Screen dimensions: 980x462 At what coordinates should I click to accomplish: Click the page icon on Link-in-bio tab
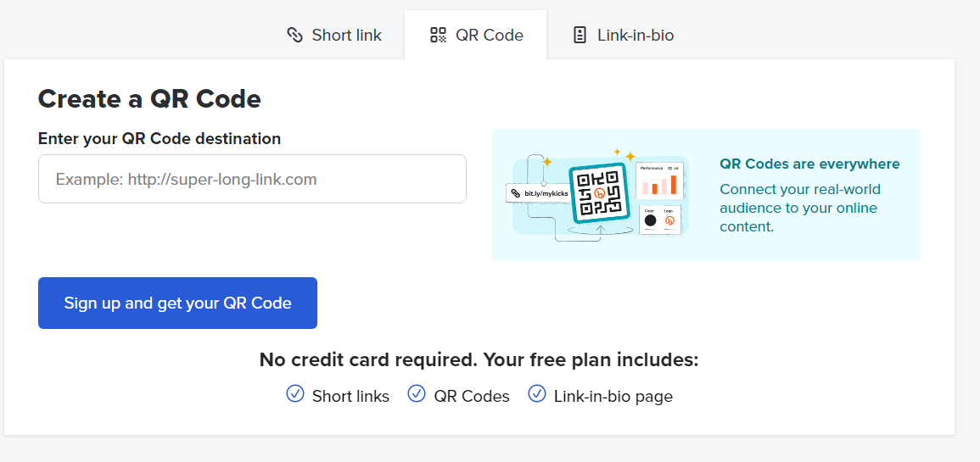[x=580, y=35]
